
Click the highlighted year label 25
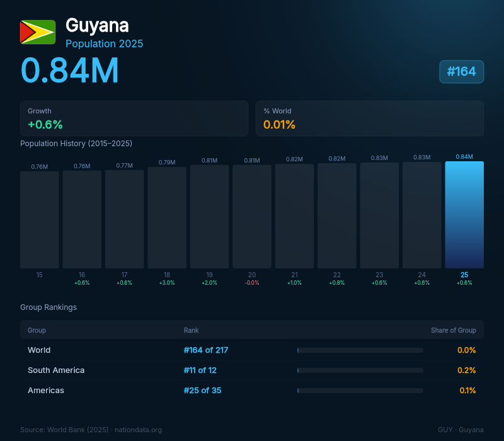[464, 275]
